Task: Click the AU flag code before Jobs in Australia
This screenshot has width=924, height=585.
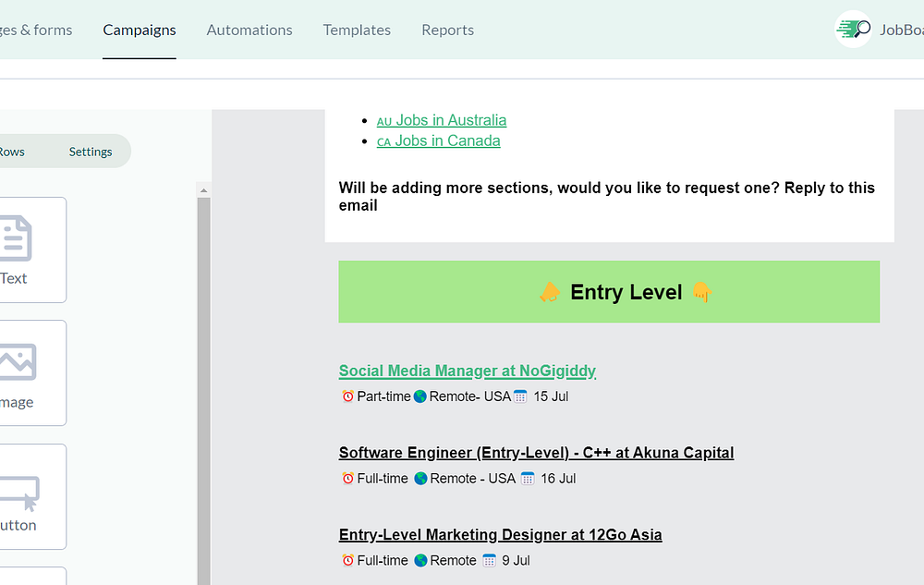Action: click(x=384, y=122)
